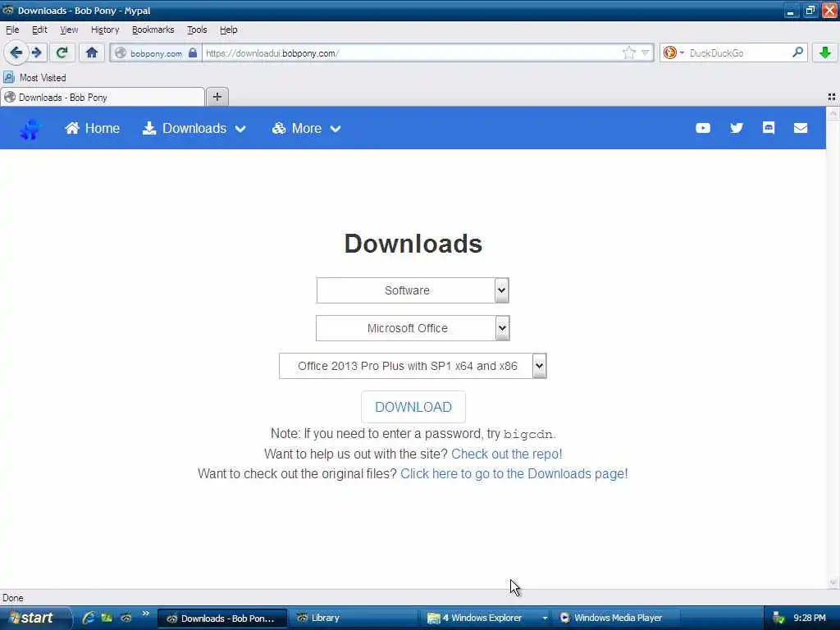The width and height of the screenshot is (840, 630).
Task: Click the page vertical scrollbar track
Action: click(x=833, y=348)
